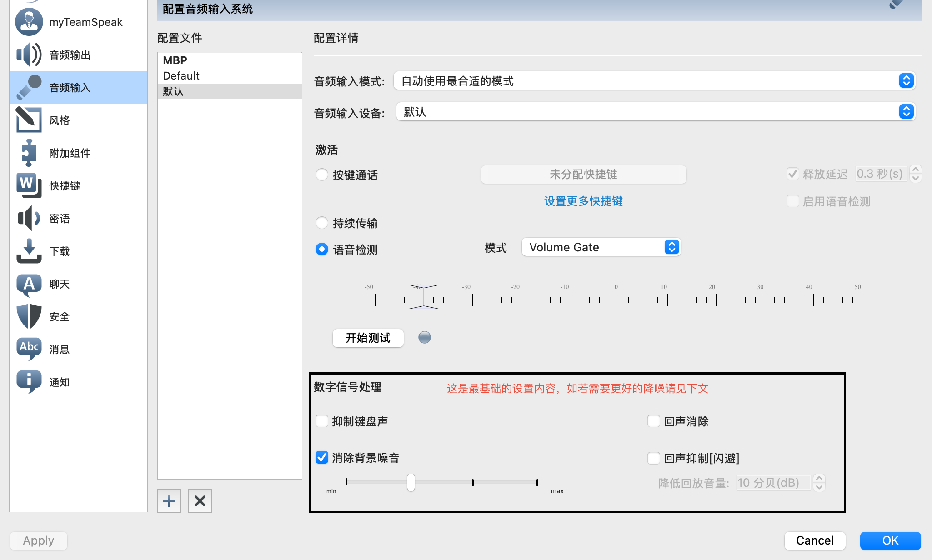Uncheck 消除背景噪音 checkbox

point(322,457)
